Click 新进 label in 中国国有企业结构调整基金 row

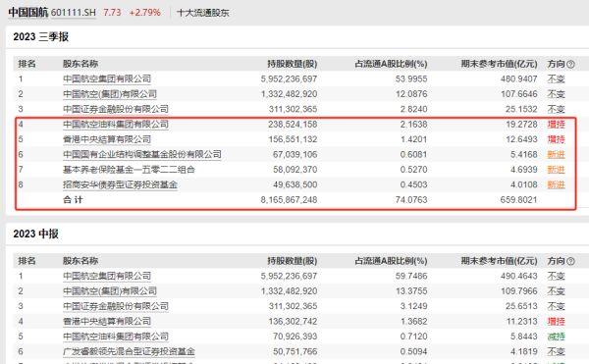556,155
